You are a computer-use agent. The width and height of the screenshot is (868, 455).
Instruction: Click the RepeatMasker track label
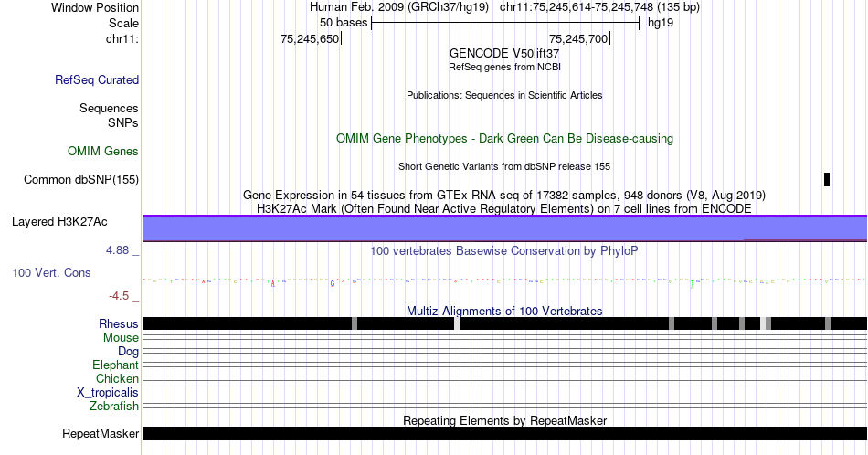[101, 433]
